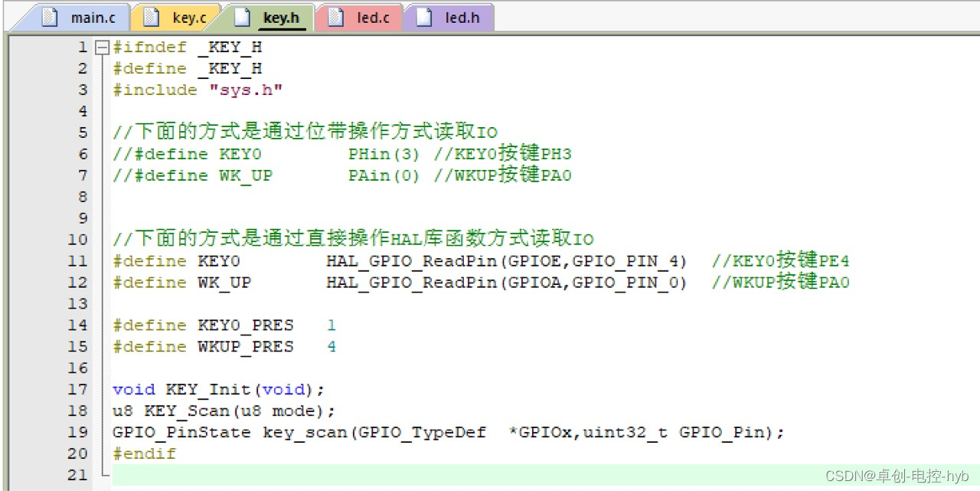Click key_scan function name on line 19
Image resolution: width=980 pixels, height=491 pixels.
(305, 433)
